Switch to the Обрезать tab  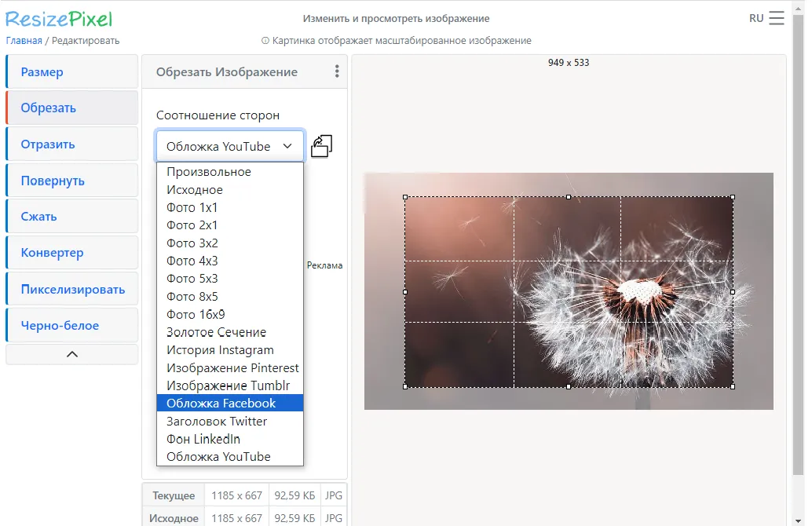[x=71, y=107]
